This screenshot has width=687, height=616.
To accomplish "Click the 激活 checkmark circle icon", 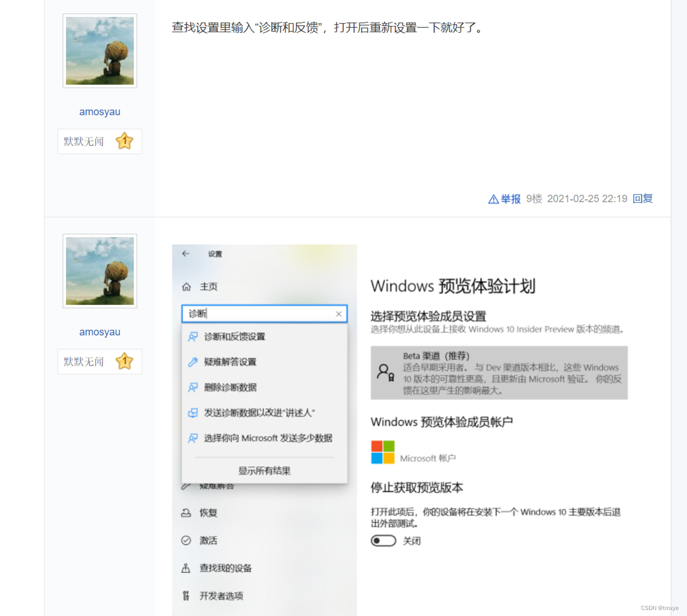I will [x=186, y=540].
